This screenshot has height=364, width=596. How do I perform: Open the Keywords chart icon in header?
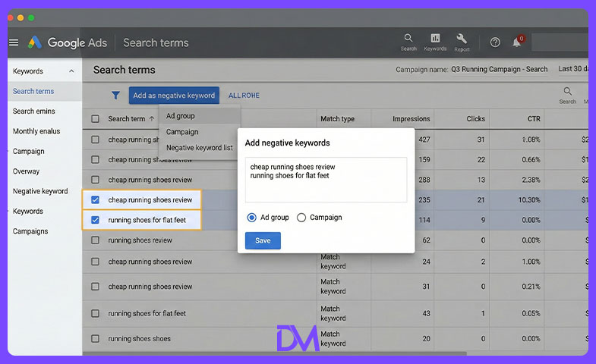(435, 38)
